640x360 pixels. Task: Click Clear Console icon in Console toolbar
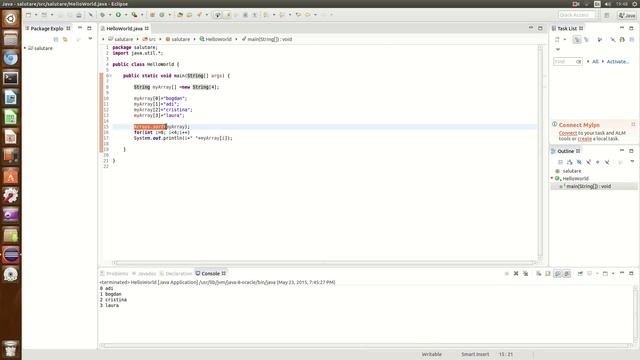coord(539,273)
